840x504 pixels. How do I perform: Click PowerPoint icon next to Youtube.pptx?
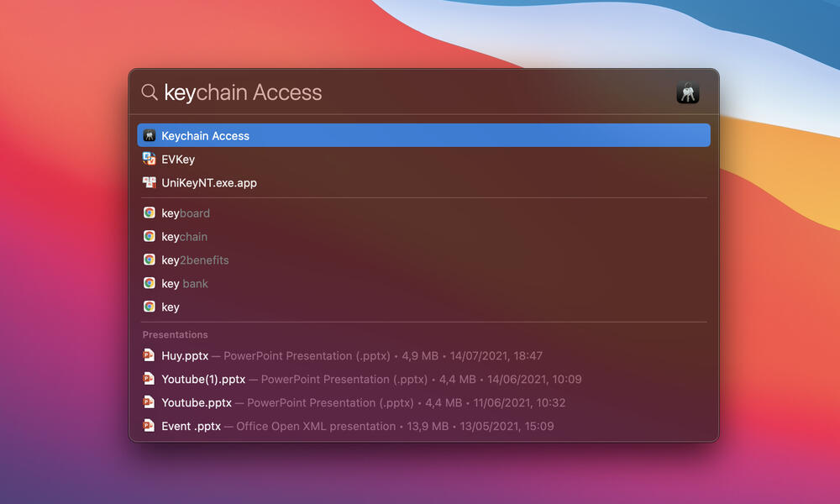click(x=149, y=402)
